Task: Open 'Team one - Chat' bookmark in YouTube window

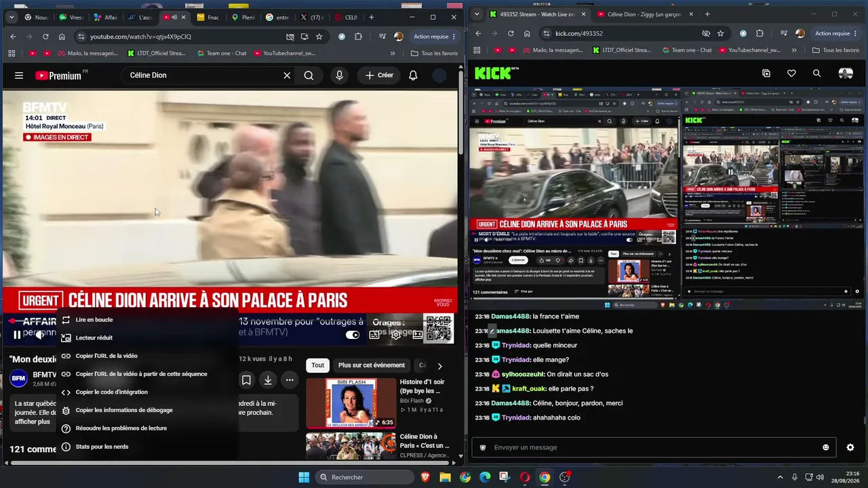Action: point(221,53)
